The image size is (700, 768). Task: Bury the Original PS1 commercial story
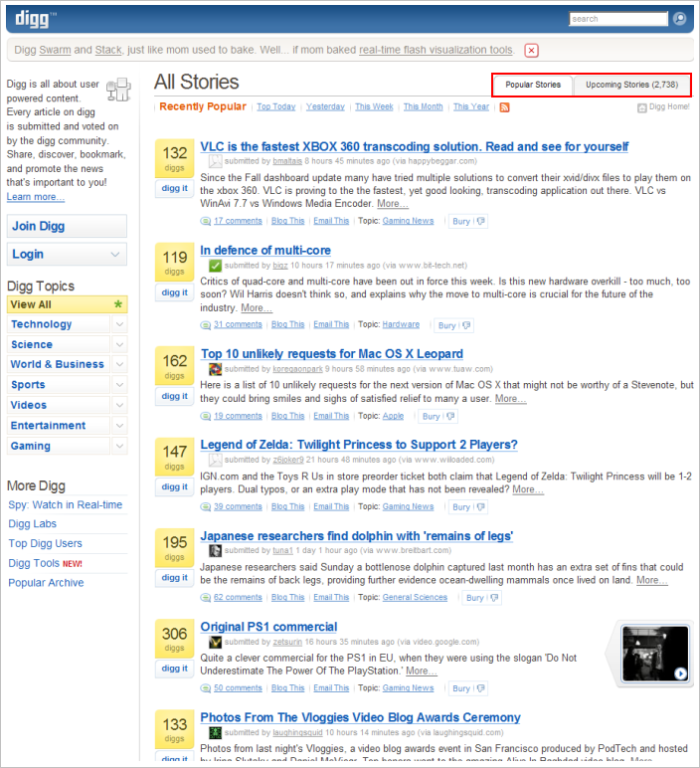[x=468, y=688]
